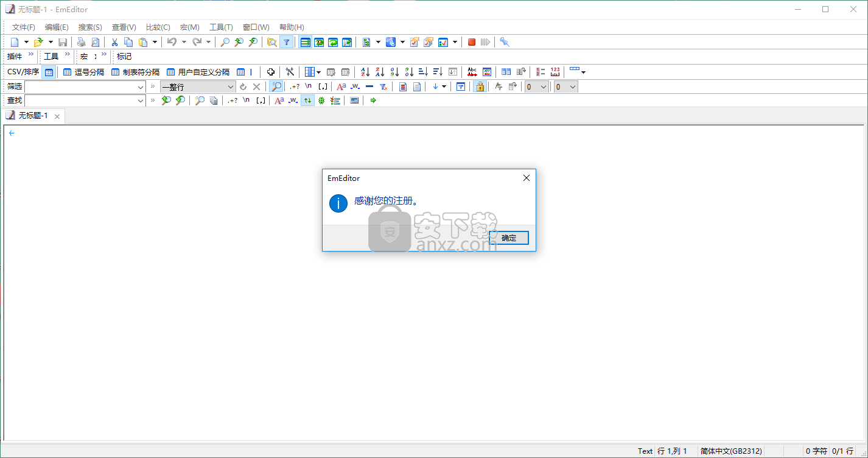Open the 筛选 filter text dropdown arrow
Viewport: 868px width, 458px height.
click(x=140, y=86)
